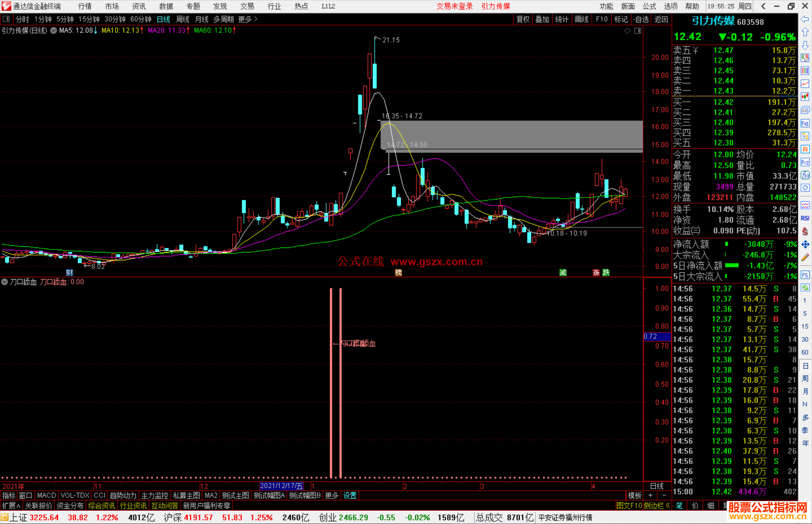Click the 上证 index in status bar
812x524 pixels.
18,518
